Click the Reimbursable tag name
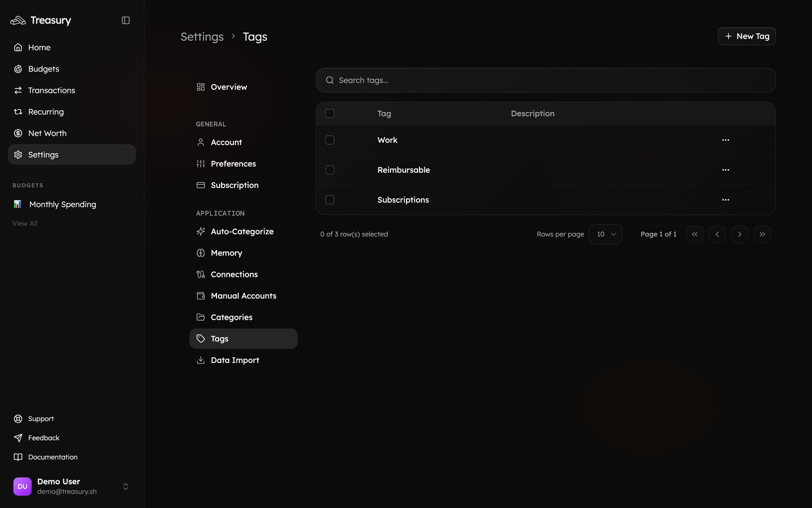This screenshot has width=812, height=508. pos(404,170)
